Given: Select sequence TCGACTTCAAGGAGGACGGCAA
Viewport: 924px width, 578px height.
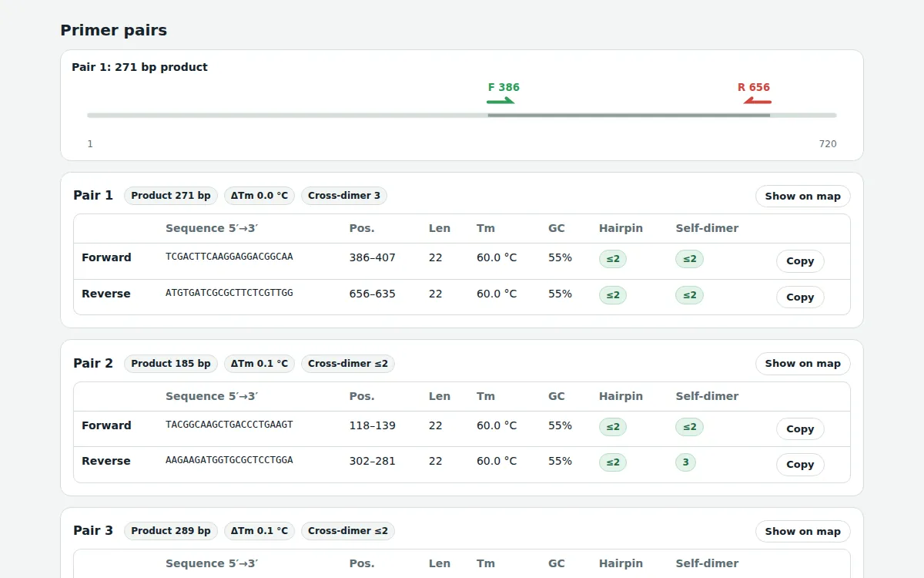Looking at the screenshot, I should click(229, 257).
